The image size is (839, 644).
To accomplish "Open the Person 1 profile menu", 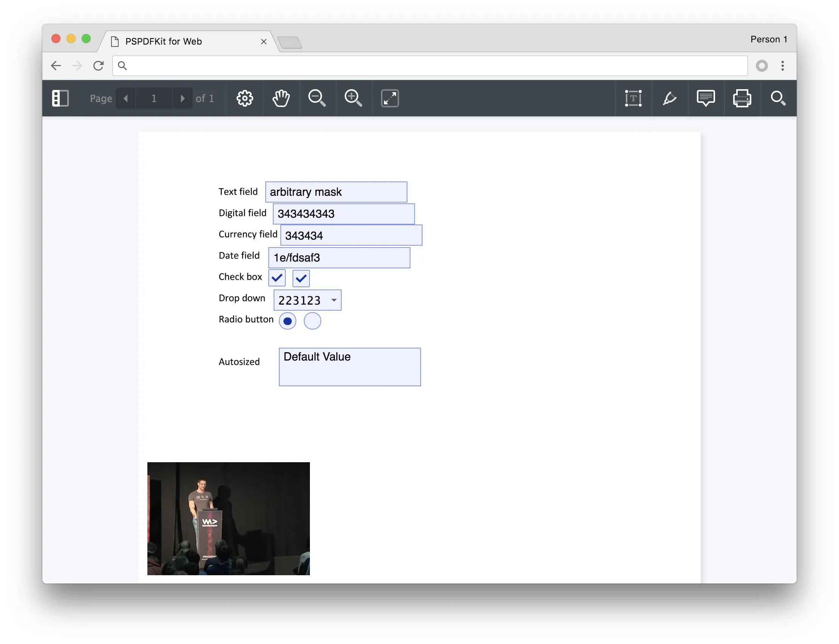I will point(768,39).
